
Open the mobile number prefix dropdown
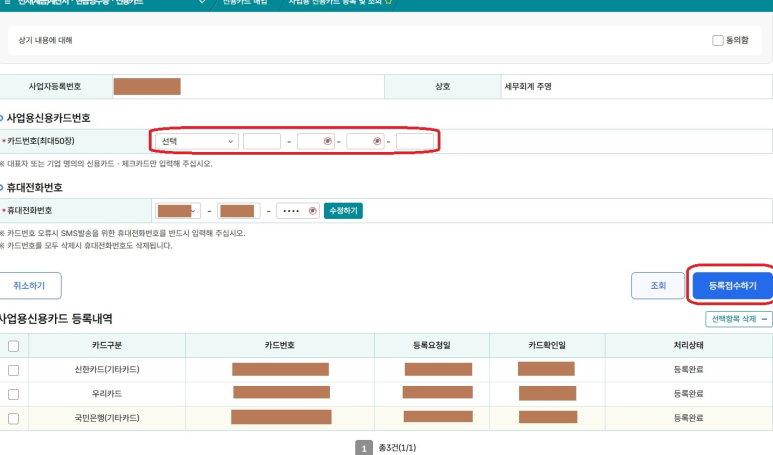(178, 211)
